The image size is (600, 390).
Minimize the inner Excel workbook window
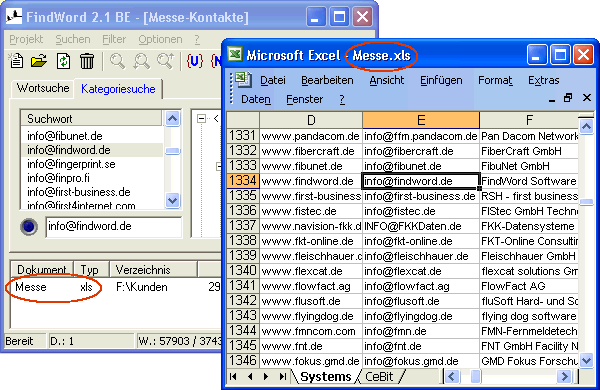click(552, 100)
